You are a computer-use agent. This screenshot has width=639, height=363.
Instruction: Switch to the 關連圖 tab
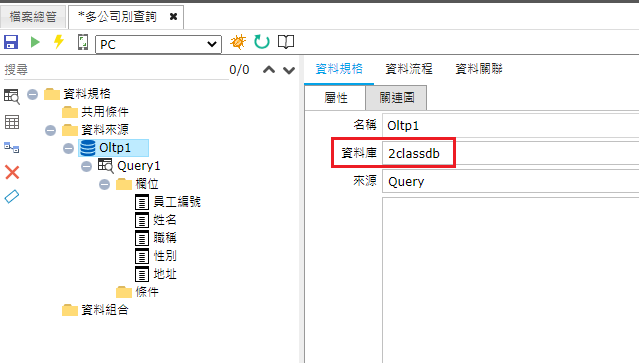click(x=397, y=98)
